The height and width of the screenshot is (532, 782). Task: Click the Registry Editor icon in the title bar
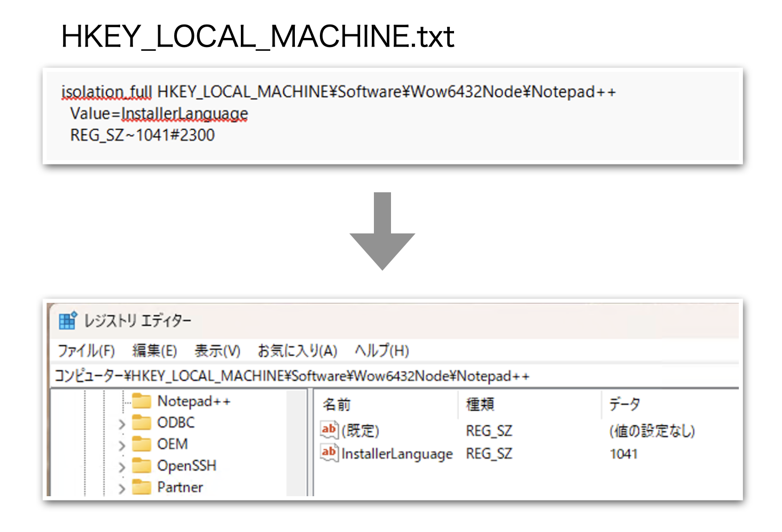coord(67,320)
